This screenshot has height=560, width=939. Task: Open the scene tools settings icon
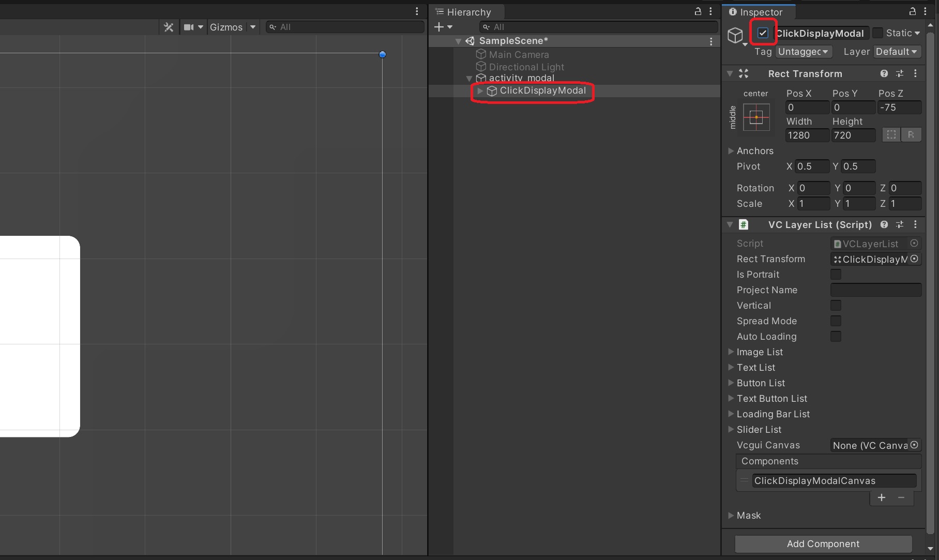169,27
